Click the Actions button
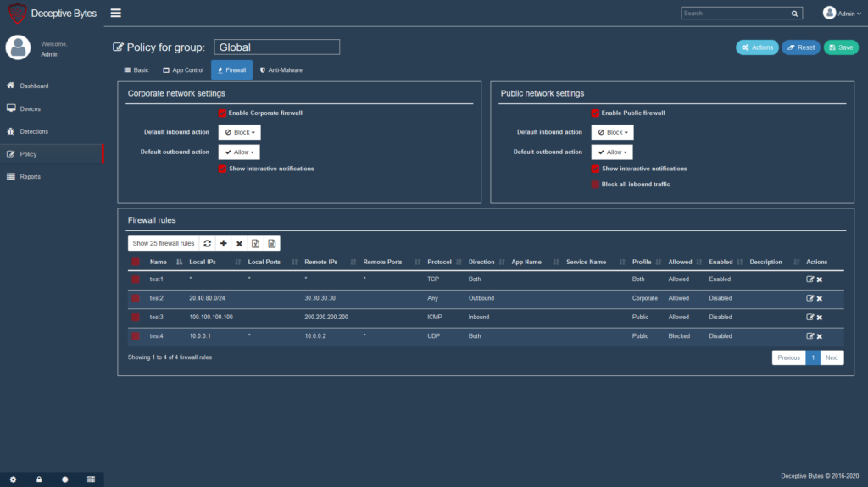The image size is (868, 487). pos(757,47)
